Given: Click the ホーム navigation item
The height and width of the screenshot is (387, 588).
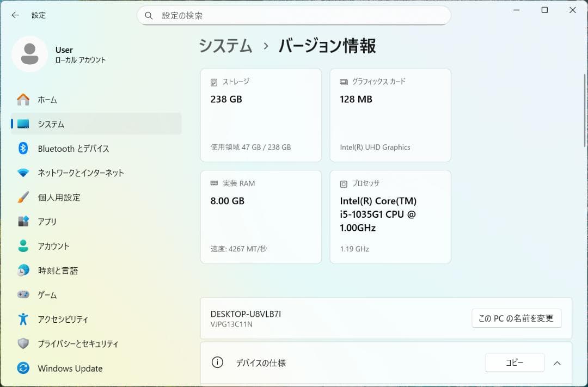Looking at the screenshot, I should (x=47, y=100).
